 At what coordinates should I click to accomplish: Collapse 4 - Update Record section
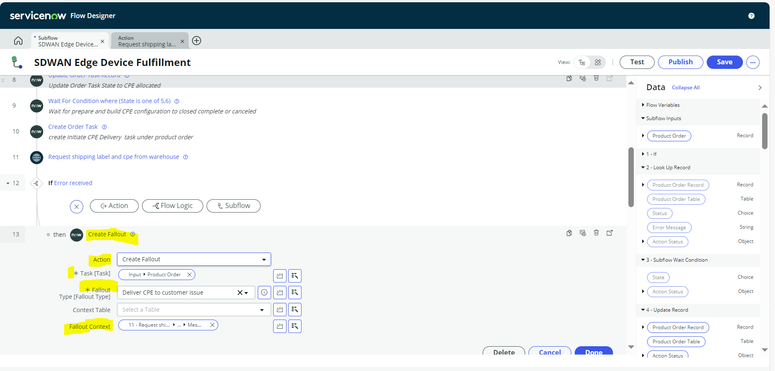point(643,310)
